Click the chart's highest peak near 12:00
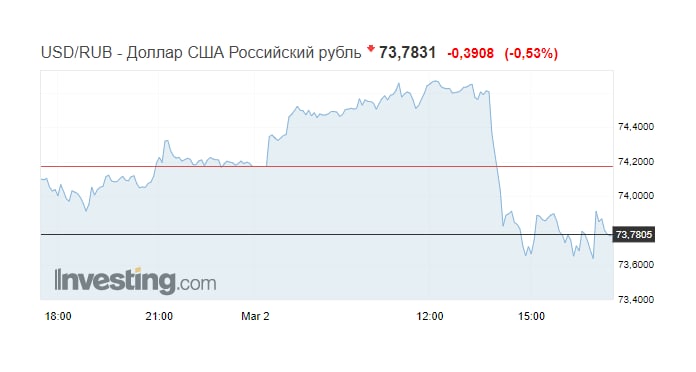The image size is (696, 372). (x=435, y=81)
